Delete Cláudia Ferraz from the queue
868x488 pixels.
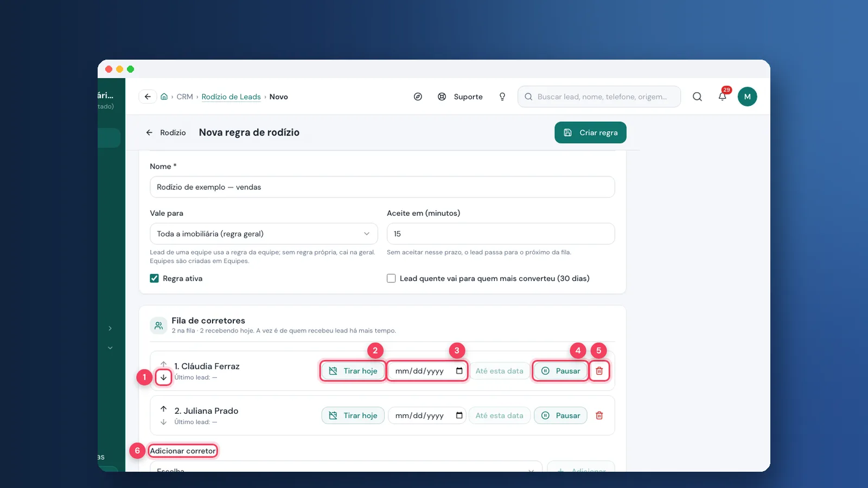click(x=599, y=371)
